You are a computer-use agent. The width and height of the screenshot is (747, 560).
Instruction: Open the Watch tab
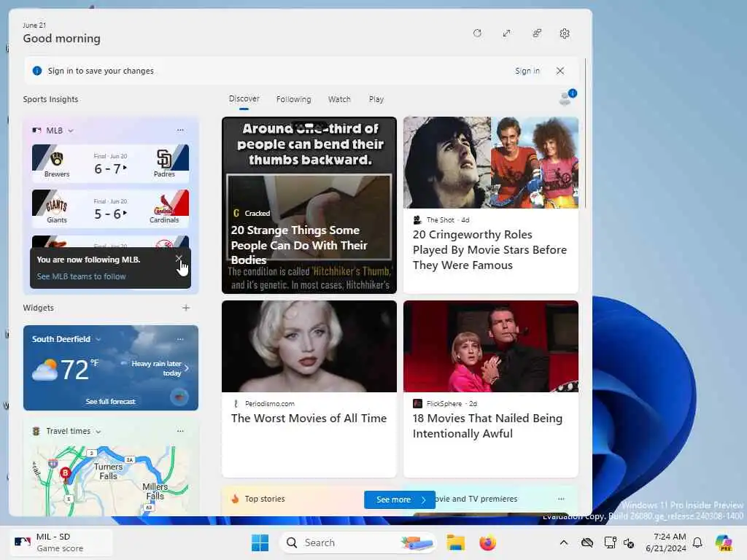point(339,99)
